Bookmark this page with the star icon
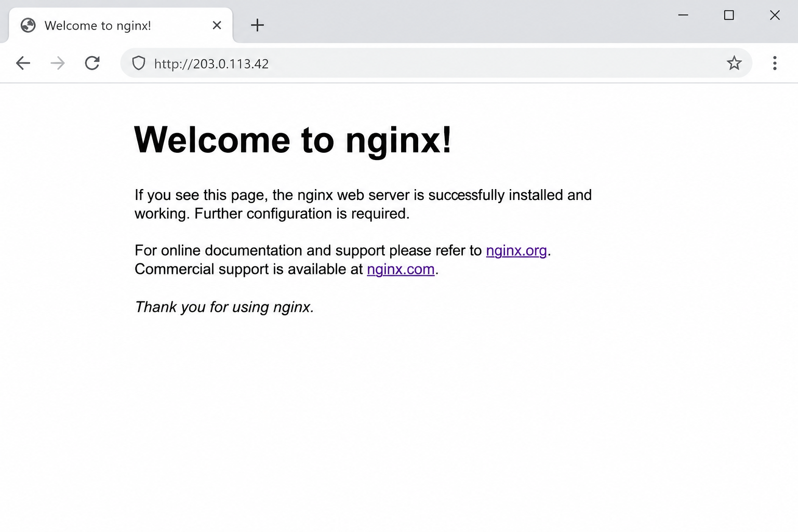The height and width of the screenshot is (532, 798). click(x=734, y=63)
